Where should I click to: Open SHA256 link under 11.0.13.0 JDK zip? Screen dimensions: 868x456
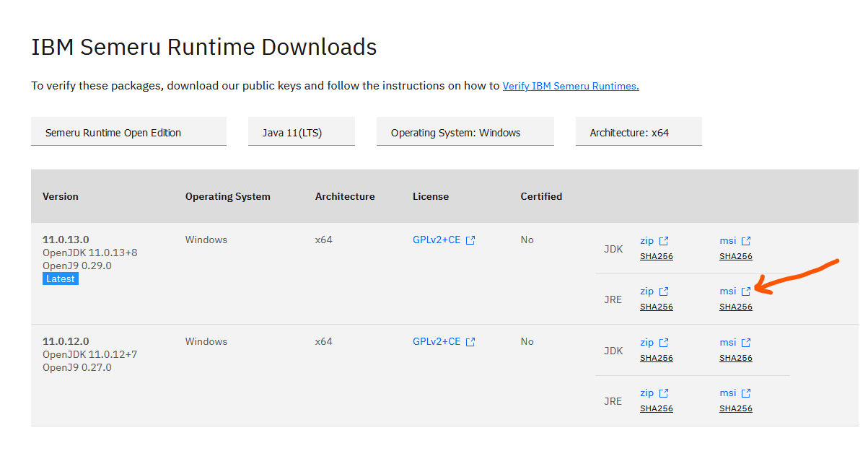656,256
